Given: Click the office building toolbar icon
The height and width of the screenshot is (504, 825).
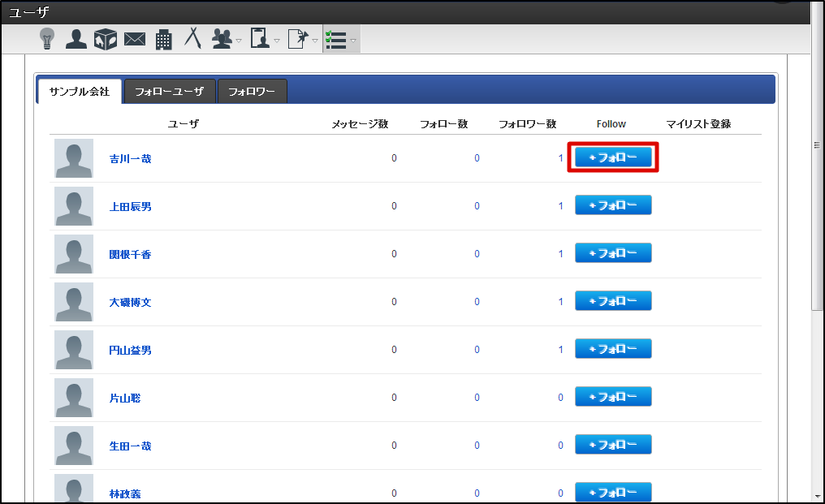Looking at the screenshot, I should (x=164, y=39).
